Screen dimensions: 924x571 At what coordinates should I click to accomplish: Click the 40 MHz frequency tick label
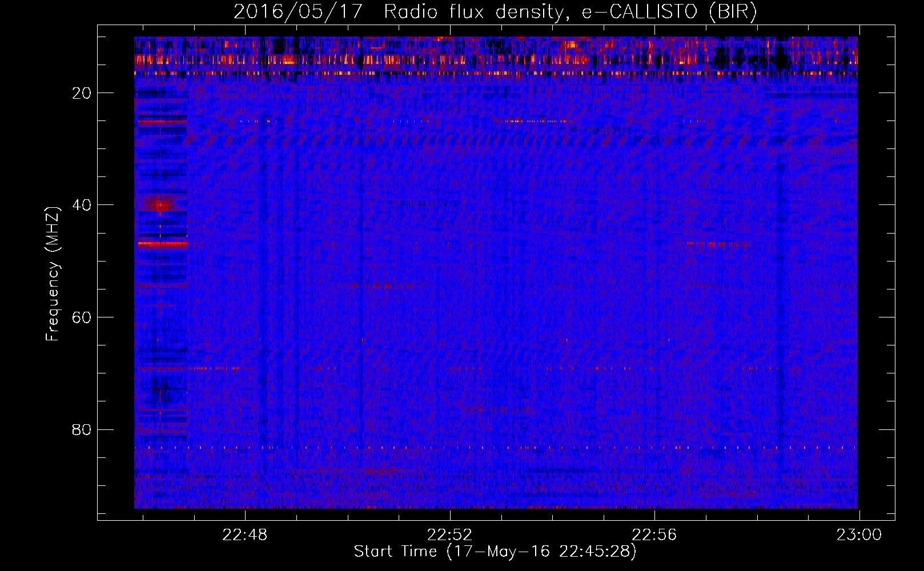coord(82,205)
